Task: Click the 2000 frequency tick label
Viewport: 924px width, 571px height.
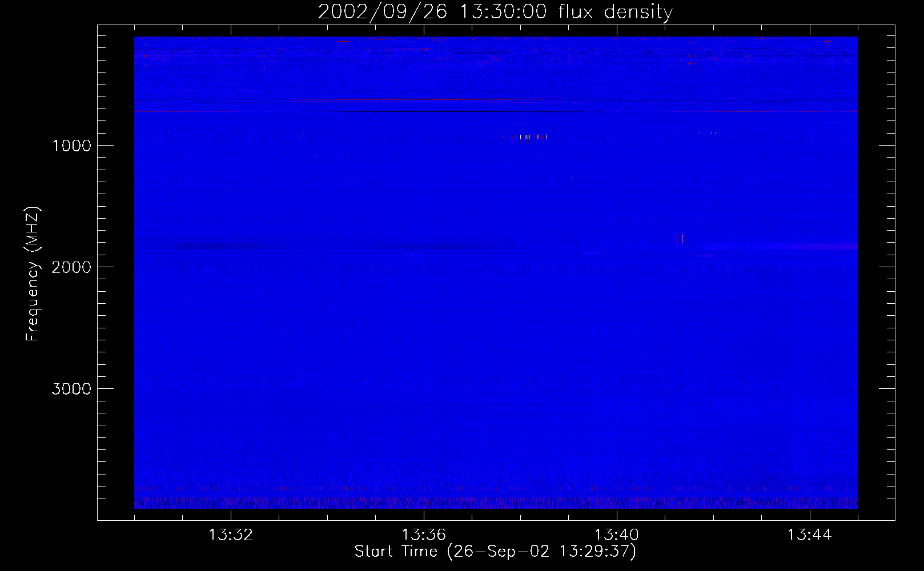Action: click(71, 267)
